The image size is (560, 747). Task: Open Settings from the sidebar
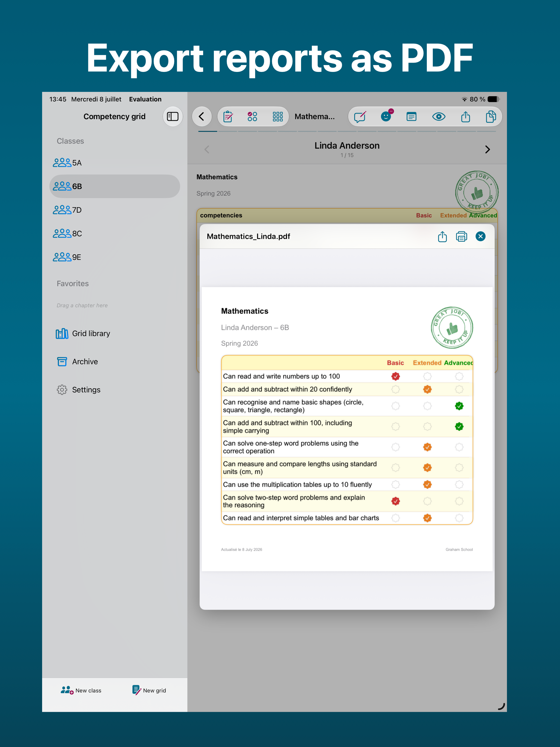coord(78,390)
